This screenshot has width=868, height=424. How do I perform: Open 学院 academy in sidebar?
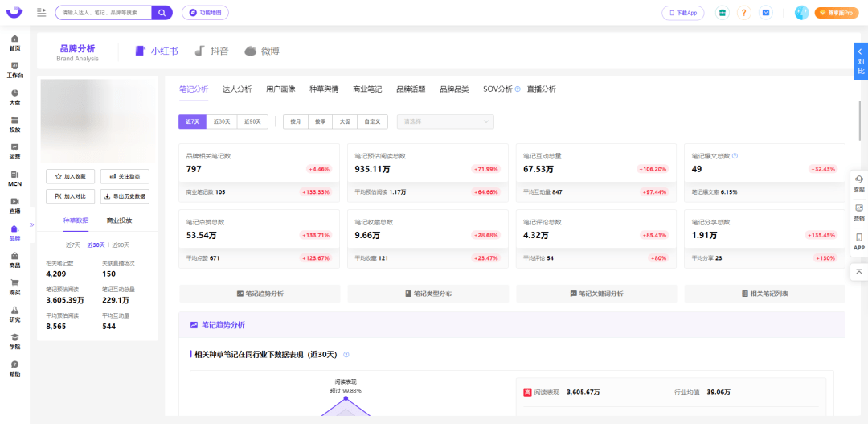(15, 341)
